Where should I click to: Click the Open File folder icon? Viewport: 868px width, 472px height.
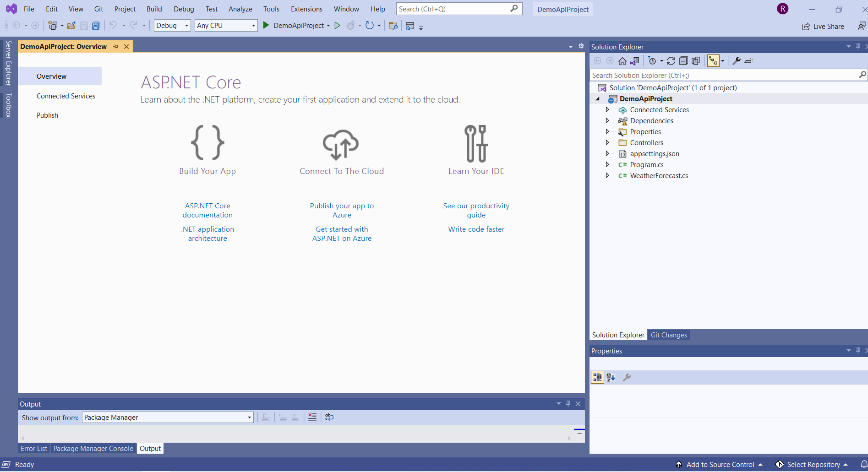click(x=71, y=26)
